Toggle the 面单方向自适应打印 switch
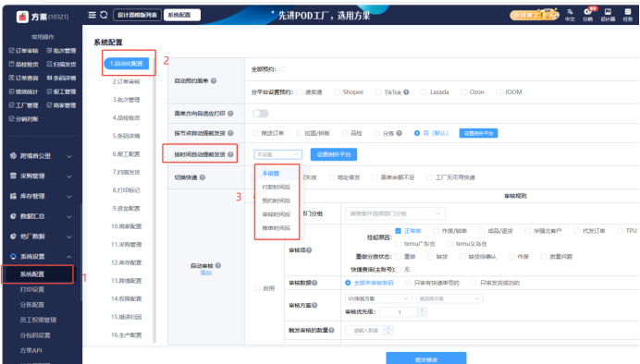This screenshot has width=640, height=364. [261, 114]
